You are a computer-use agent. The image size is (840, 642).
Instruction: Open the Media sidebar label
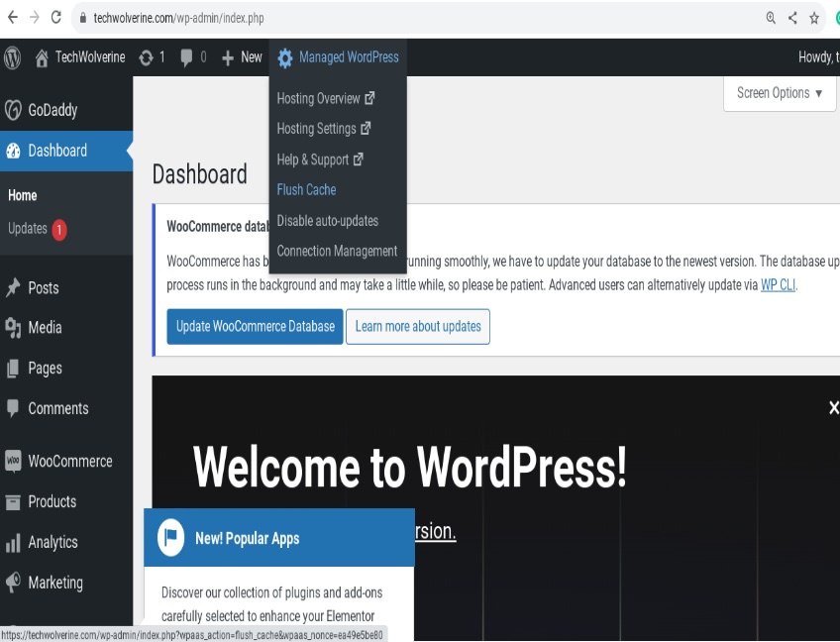point(45,327)
